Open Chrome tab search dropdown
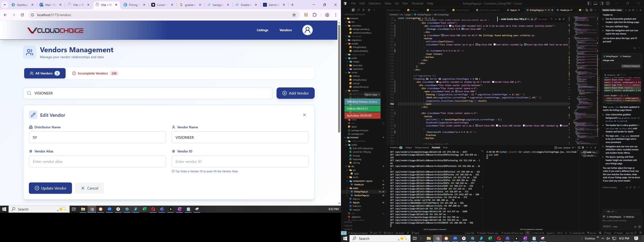 point(4,5)
